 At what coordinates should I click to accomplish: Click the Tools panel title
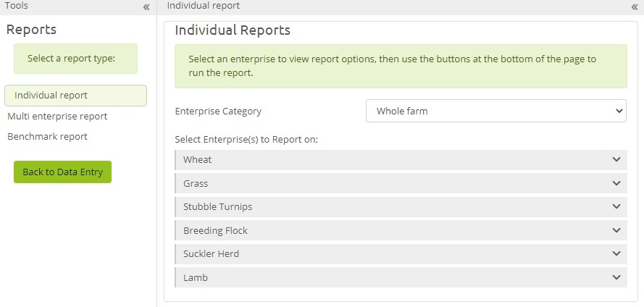(17, 6)
